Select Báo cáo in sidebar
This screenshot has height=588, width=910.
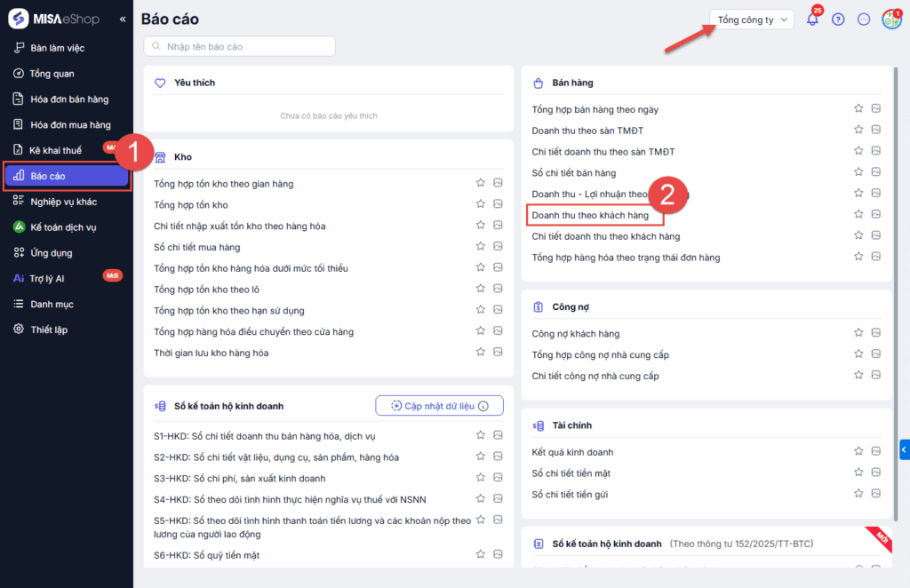67,176
